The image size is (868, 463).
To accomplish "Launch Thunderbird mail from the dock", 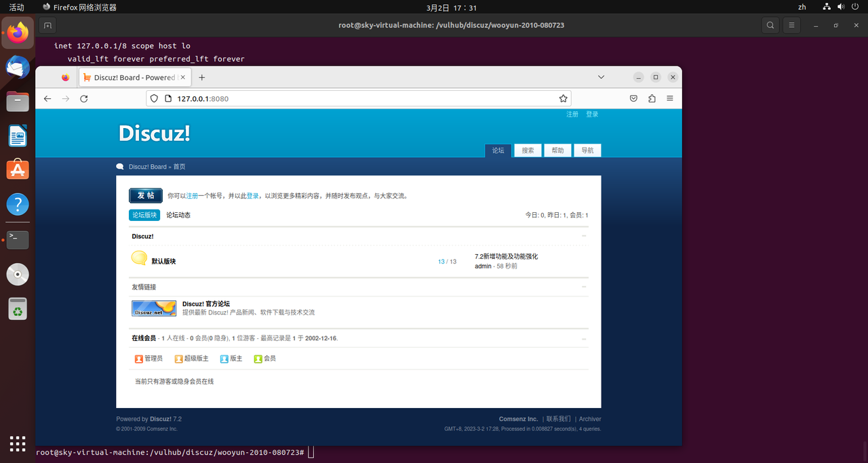I will [18, 67].
